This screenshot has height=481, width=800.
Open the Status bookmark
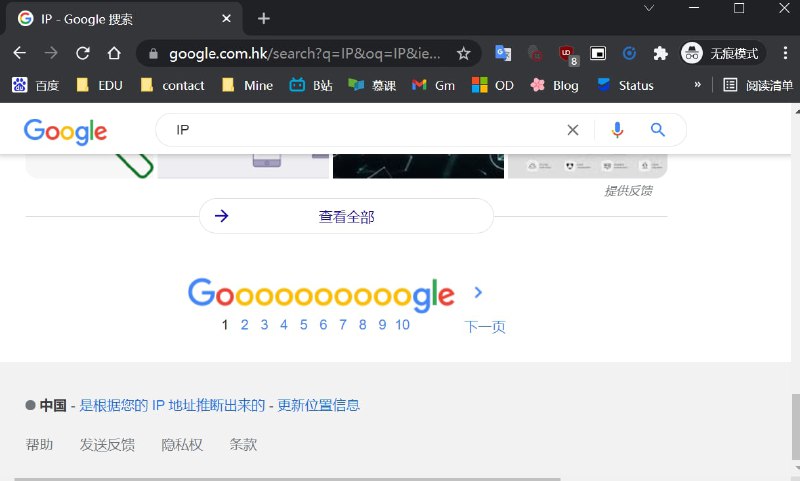[x=625, y=85]
